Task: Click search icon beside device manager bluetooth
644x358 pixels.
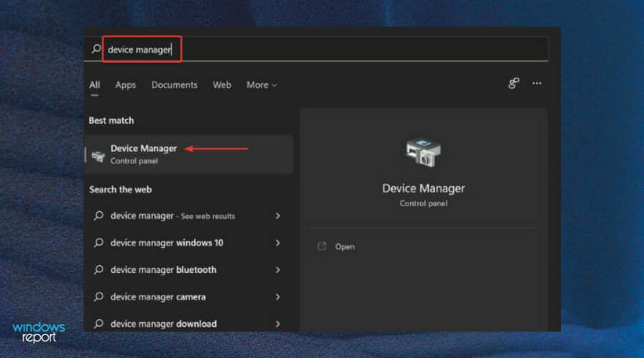Action: (99, 270)
